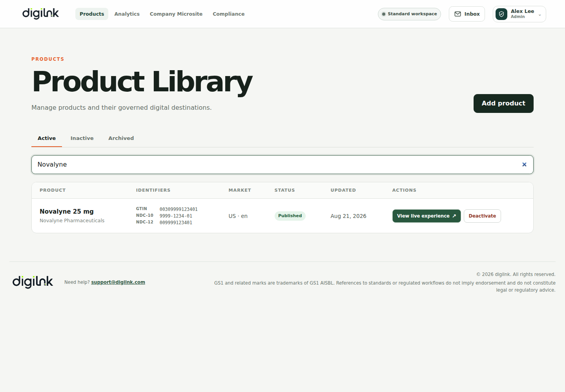Navigate to the Compliance section
Image resolution: width=565 pixels, height=392 pixels.
tap(228, 14)
